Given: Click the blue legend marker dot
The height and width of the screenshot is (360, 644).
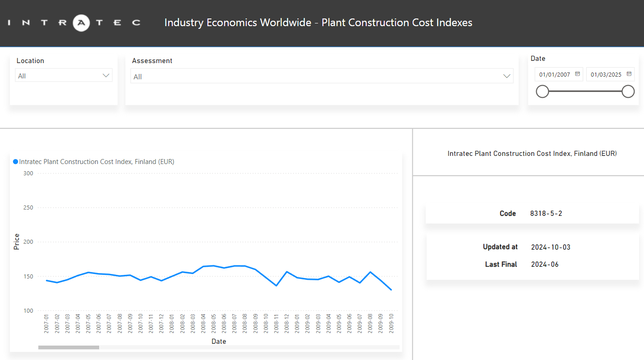Looking at the screenshot, I should tap(16, 162).
